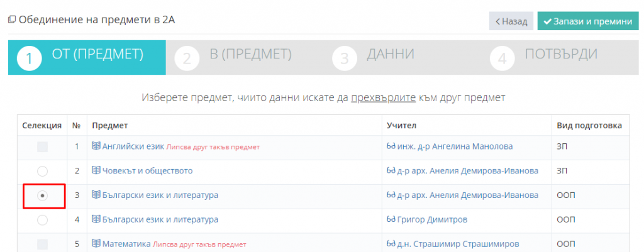
Task: Click book icon in row 3
Action: (96, 195)
